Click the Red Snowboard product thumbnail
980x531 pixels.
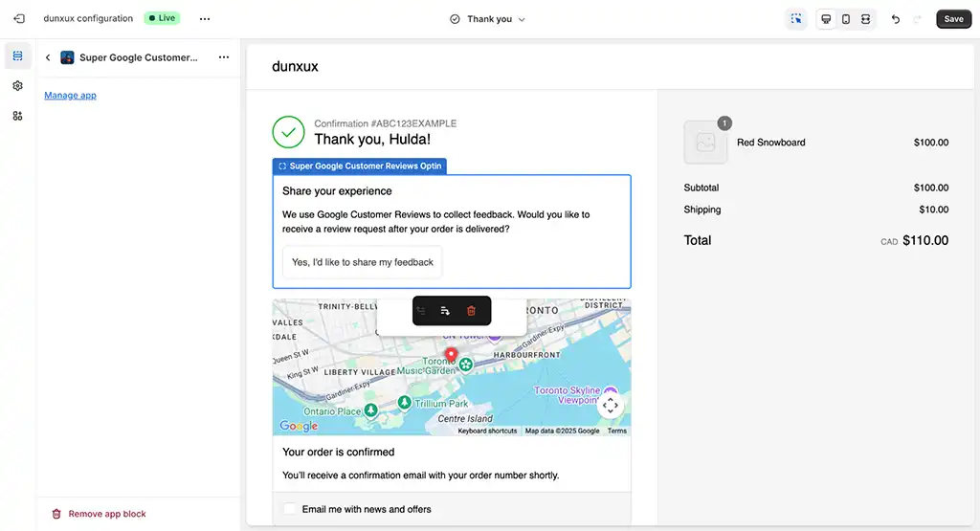pyautogui.click(x=705, y=143)
